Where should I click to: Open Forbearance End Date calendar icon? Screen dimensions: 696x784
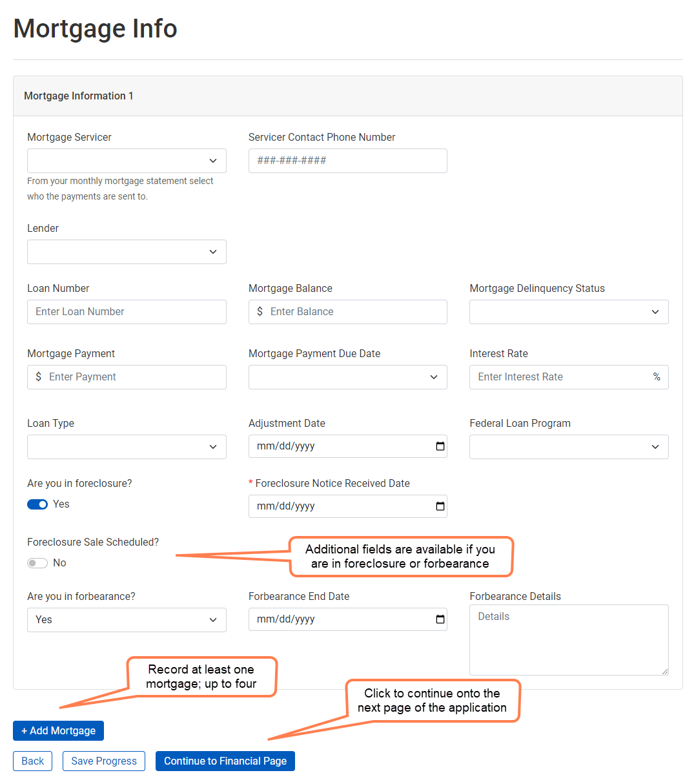[440, 619]
